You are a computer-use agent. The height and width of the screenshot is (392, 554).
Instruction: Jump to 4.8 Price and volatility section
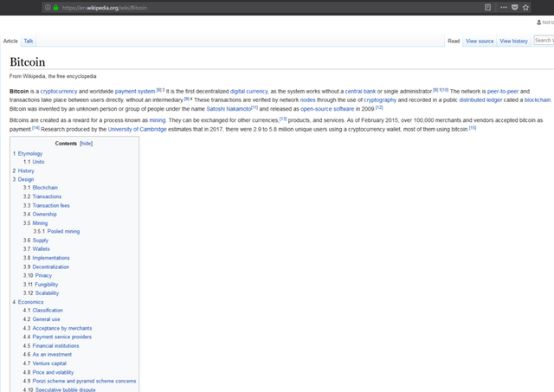click(x=48, y=372)
